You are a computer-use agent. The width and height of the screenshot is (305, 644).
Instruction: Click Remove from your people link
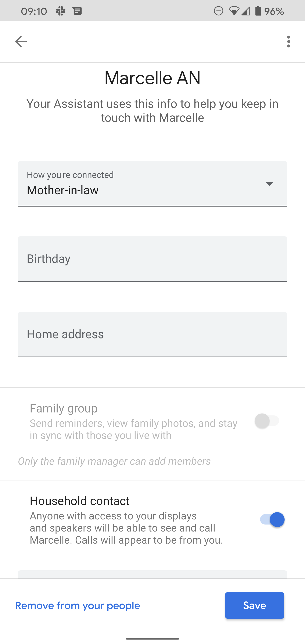78,605
